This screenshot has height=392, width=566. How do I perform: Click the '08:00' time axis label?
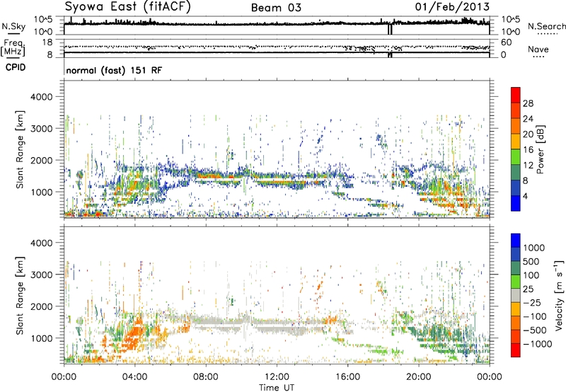(x=206, y=377)
